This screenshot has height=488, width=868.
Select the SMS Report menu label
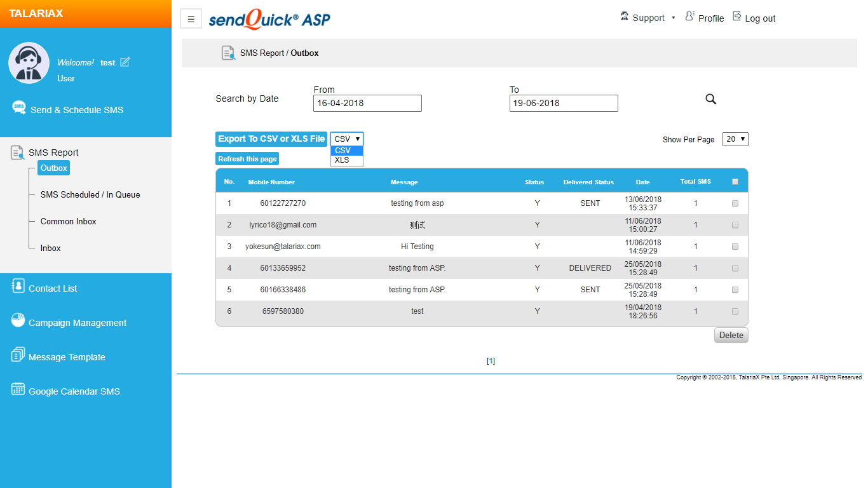click(x=53, y=152)
